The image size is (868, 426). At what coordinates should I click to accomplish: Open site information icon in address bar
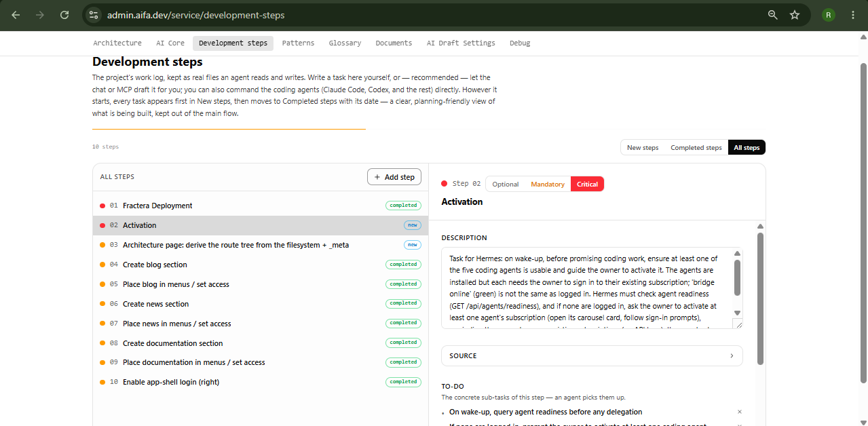click(x=94, y=15)
